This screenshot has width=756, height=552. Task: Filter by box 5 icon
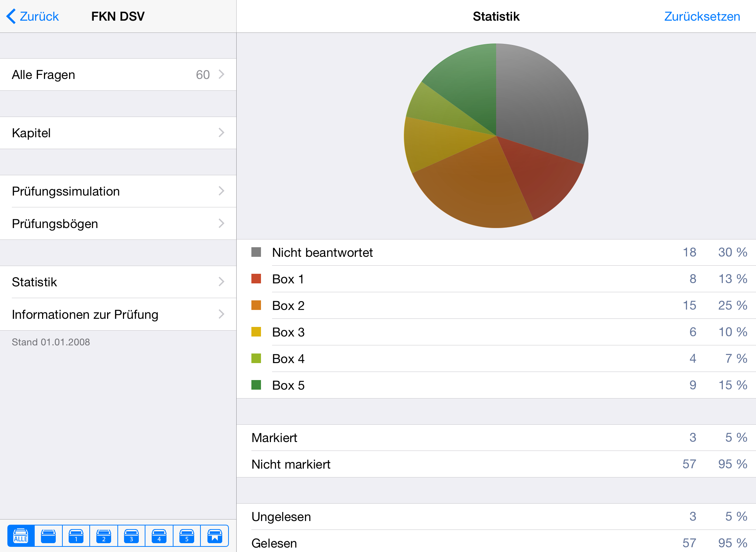[187, 536]
